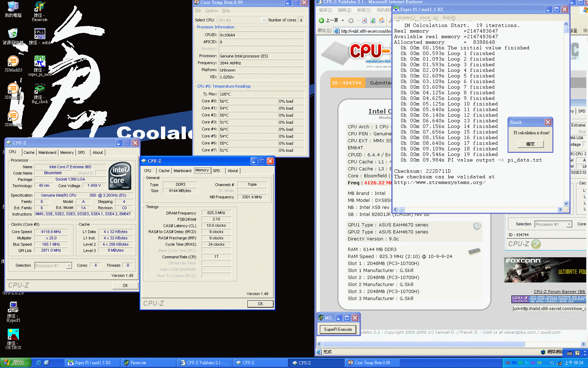This screenshot has height=368, width=588.
Task: Open the Back button history dropdown arrow
Action: [343, 20]
